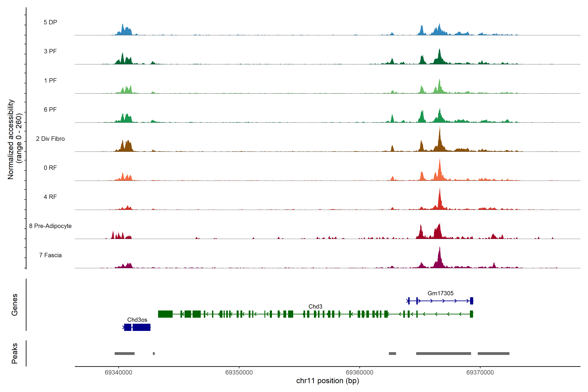
Task: Click the Gm17305 gene label
Action: [440, 293]
